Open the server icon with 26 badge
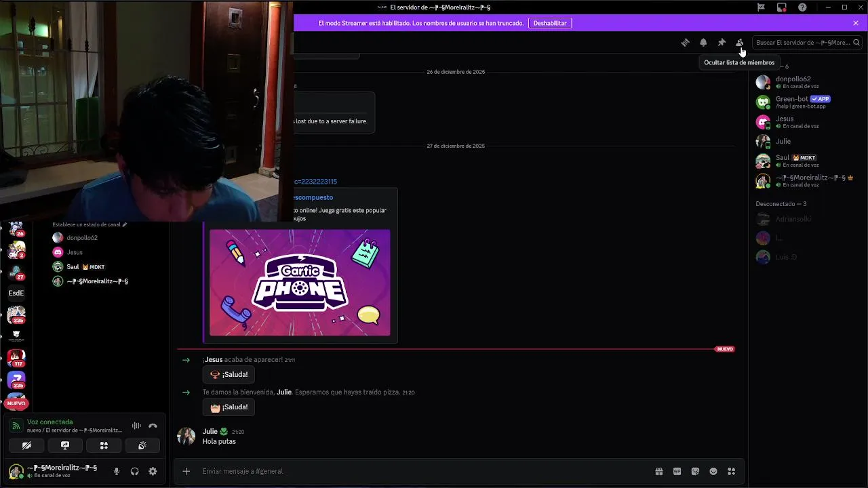Image resolution: width=868 pixels, height=488 pixels. click(16, 229)
